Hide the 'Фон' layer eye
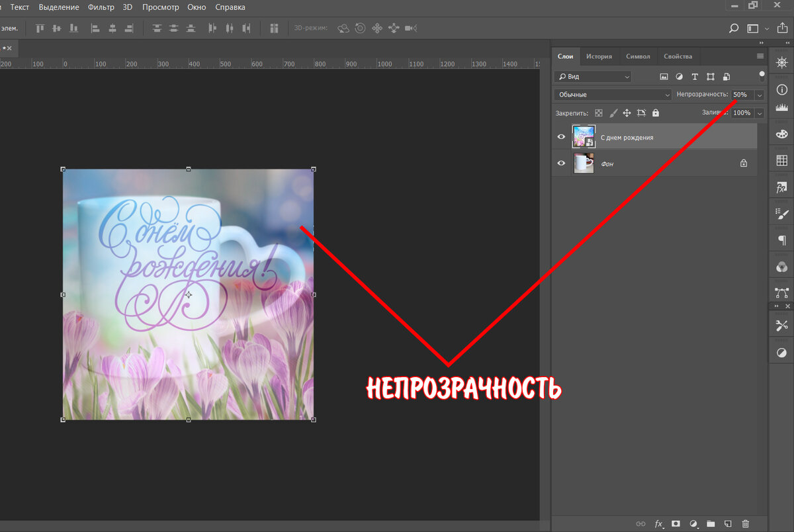 click(561, 163)
